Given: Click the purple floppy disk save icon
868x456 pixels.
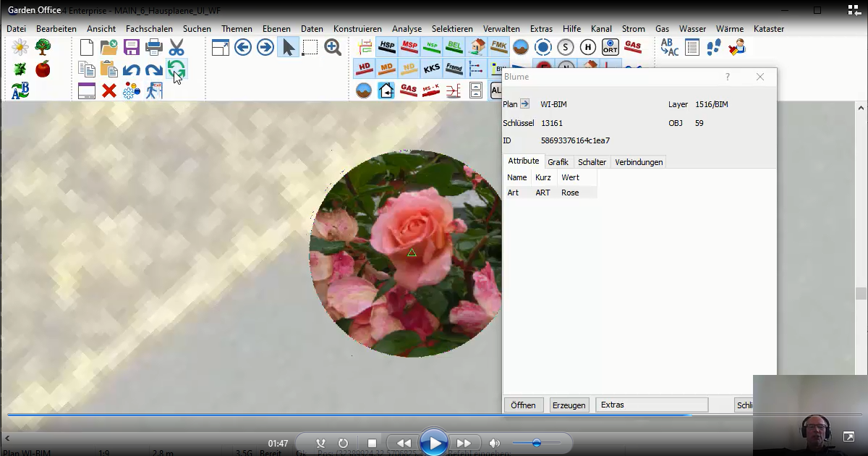Looking at the screenshot, I should 131,48.
